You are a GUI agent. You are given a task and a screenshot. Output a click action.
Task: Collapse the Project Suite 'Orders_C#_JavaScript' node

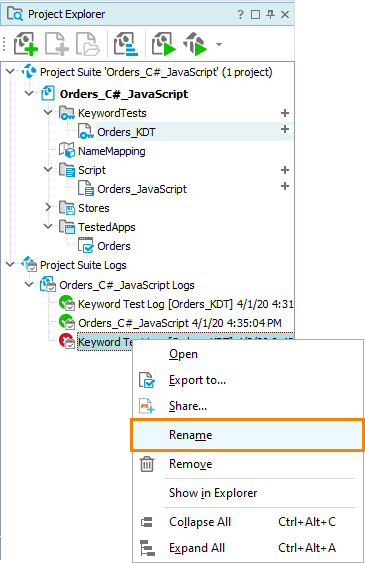point(10,71)
